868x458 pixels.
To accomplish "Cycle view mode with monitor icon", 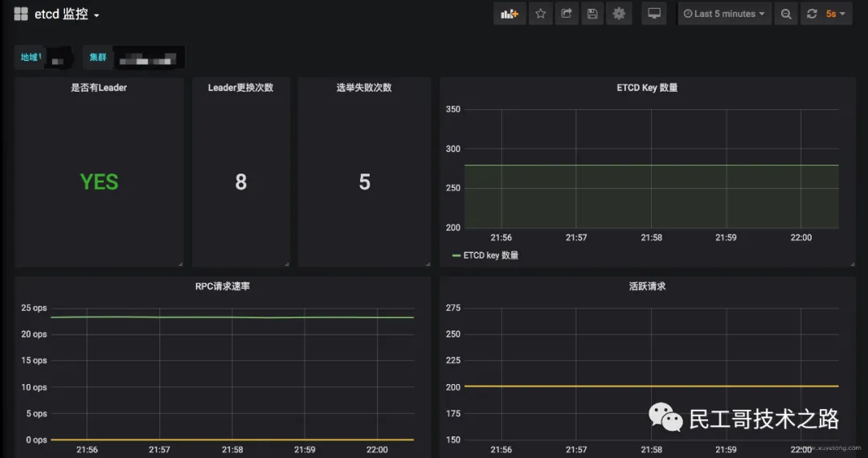I will pos(654,14).
